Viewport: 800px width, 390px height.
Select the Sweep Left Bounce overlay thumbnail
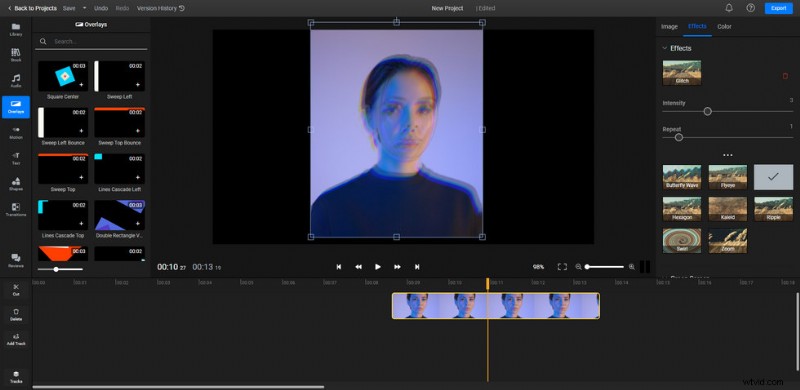[63, 123]
